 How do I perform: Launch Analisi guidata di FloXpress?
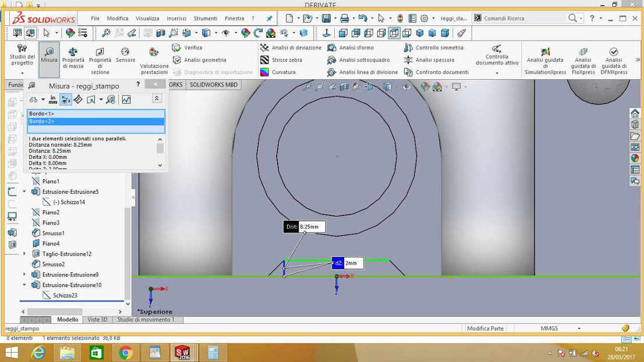(583, 61)
